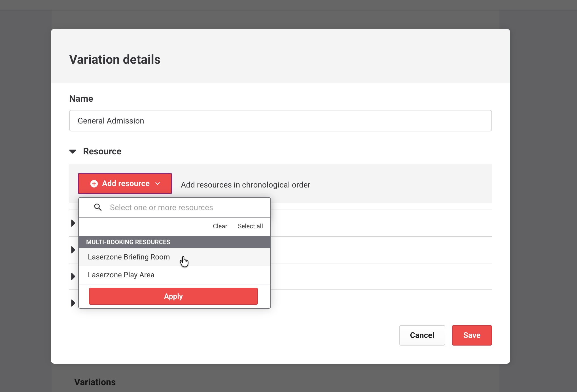Expand the third collapsed section arrow
577x392 pixels.
tap(73, 276)
